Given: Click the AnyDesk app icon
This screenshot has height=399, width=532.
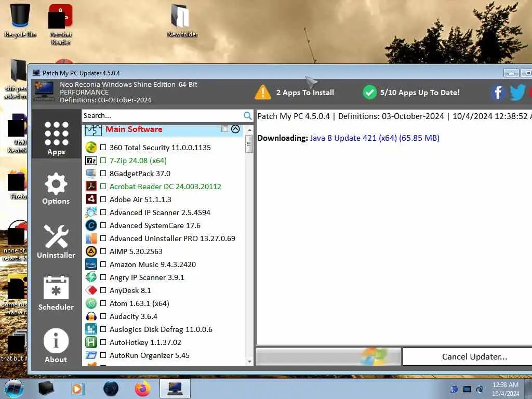Looking at the screenshot, I should (91, 290).
